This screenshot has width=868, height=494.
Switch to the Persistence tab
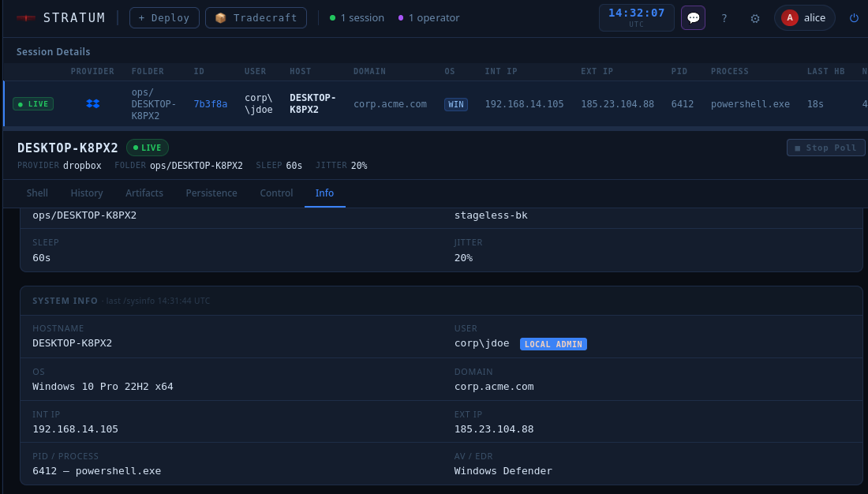tap(211, 193)
